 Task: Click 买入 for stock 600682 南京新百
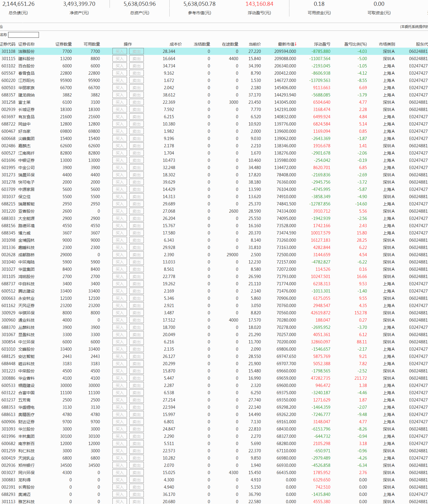pos(120,444)
